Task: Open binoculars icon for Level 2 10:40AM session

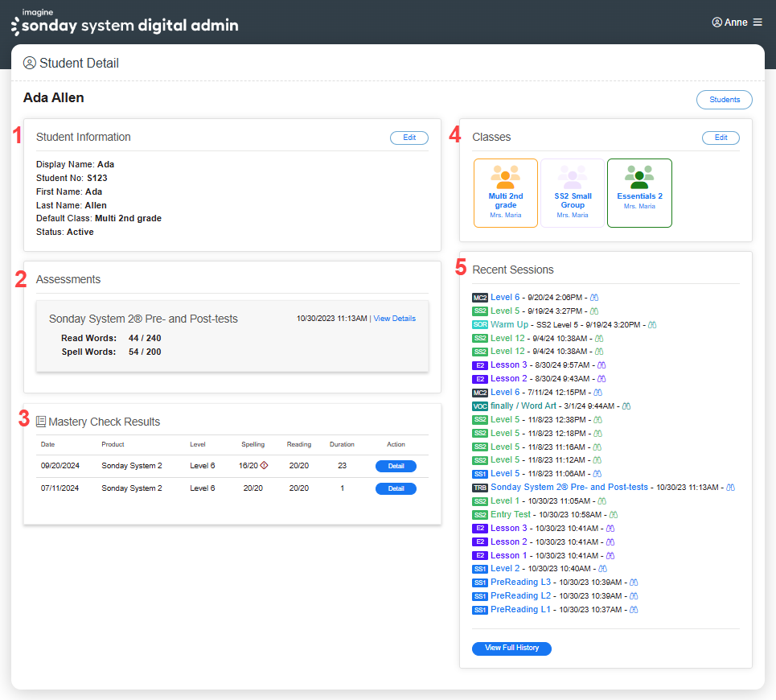Action: click(x=603, y=569)
